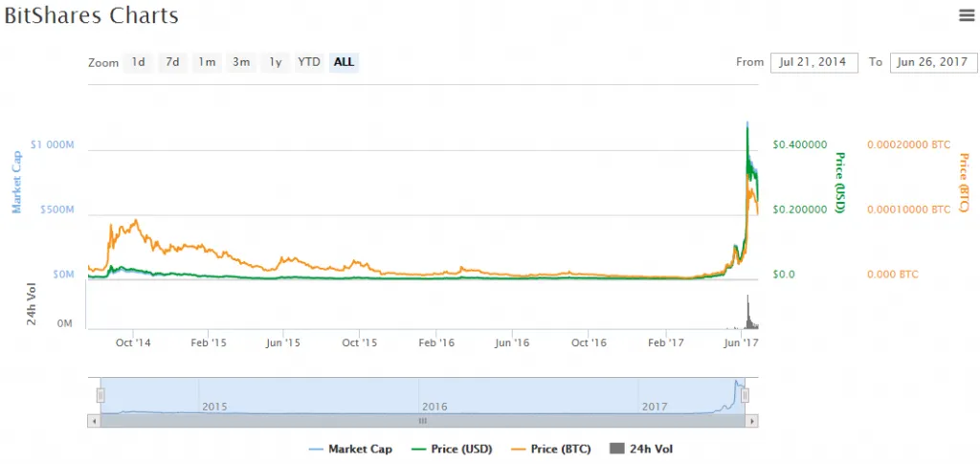Click the ALL zoom button

(x=344, y=62)
